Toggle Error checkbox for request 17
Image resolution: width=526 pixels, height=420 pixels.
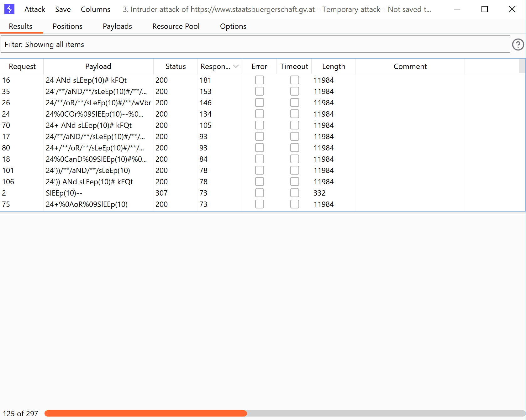coord(260,137)
